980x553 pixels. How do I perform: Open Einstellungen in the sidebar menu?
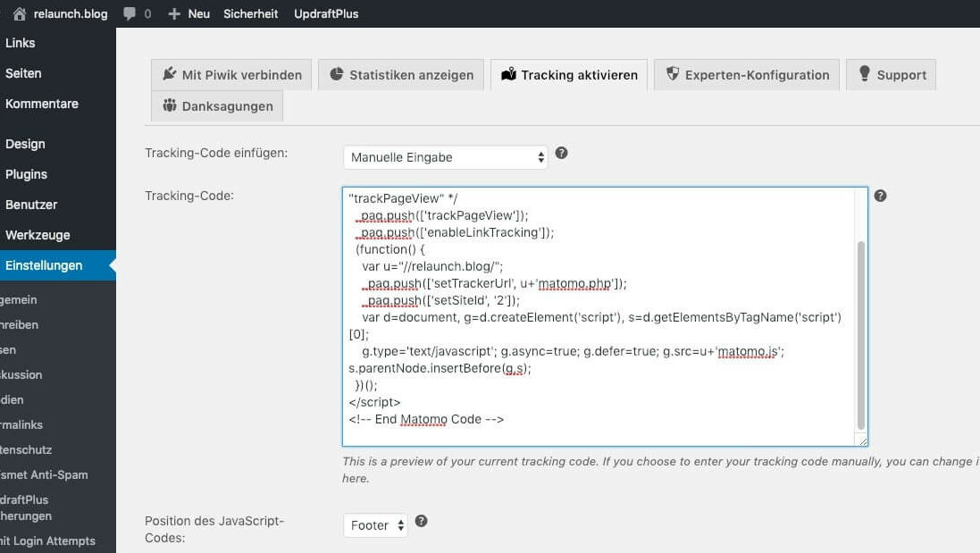pyautogui.click(x=58, y=265)
